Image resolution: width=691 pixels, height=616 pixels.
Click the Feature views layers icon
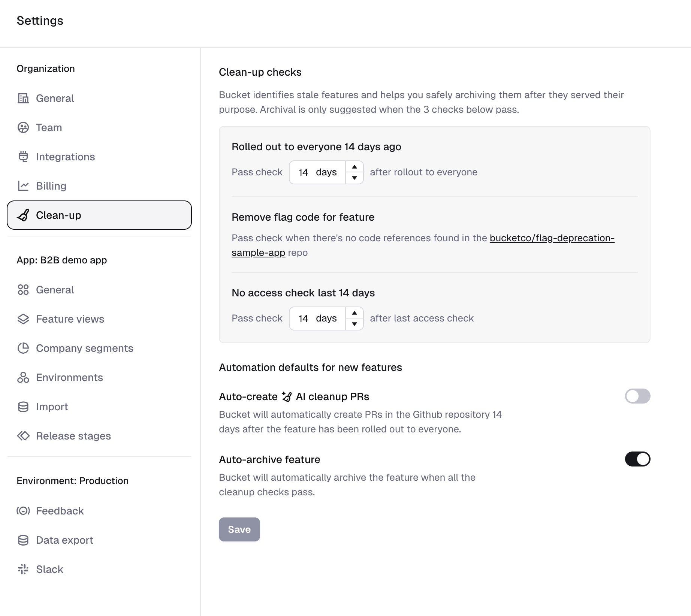click(23, 319)
